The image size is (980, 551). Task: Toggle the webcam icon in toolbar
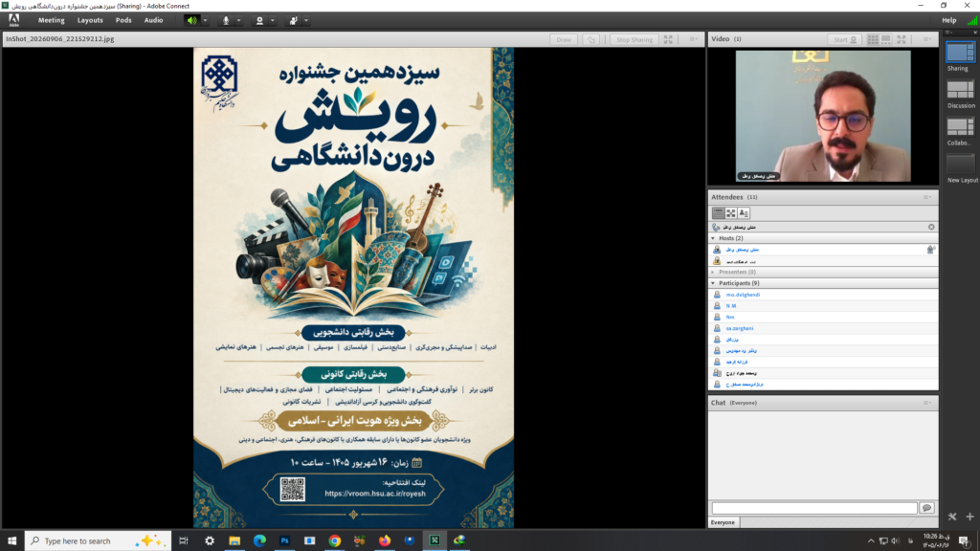259,21
